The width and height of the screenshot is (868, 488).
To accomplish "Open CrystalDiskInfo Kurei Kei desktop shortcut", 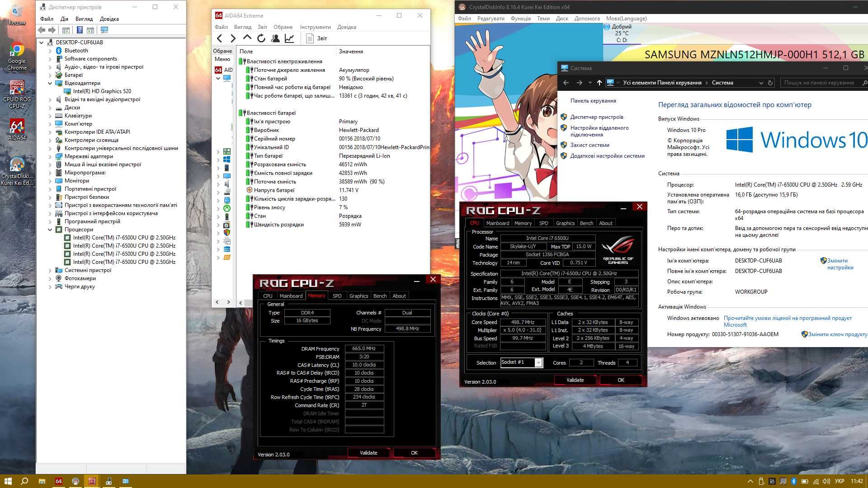I will (17, 172).
